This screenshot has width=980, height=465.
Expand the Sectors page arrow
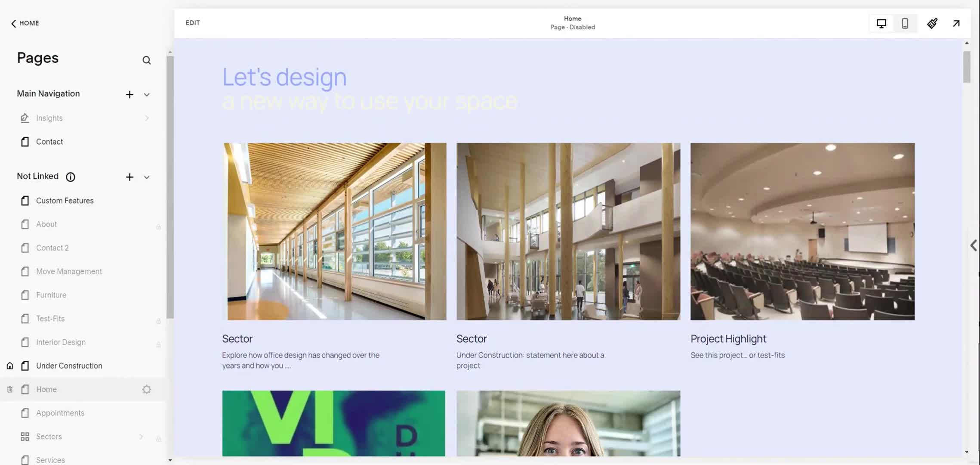141,437
